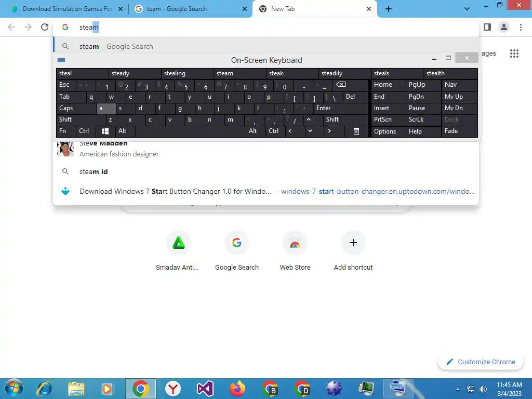Image resolution: width=532 pixels, height=399 pixels.
Task: Open the Smadav Anti... shortcut
Action: [179, 251]
